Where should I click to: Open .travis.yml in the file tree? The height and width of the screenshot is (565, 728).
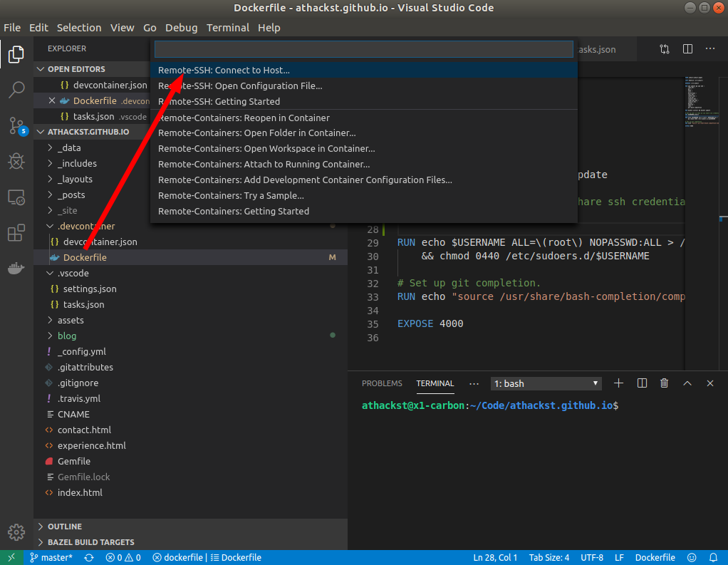point(79,398)
